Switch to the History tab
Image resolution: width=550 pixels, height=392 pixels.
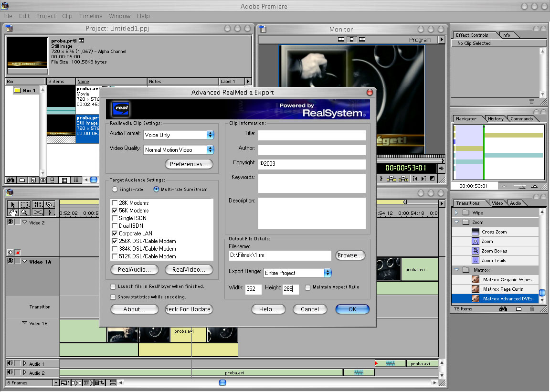tap(495, 118)
